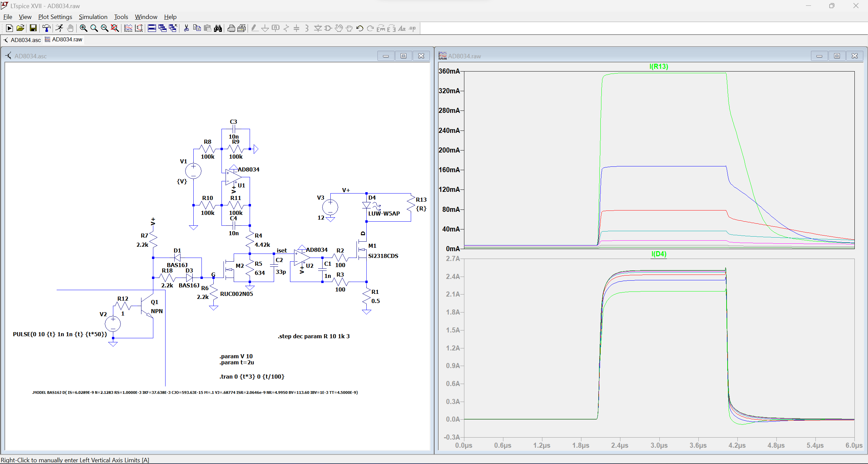
Task: Click the R13 resistor {R} value
Action: coord(421,208)
